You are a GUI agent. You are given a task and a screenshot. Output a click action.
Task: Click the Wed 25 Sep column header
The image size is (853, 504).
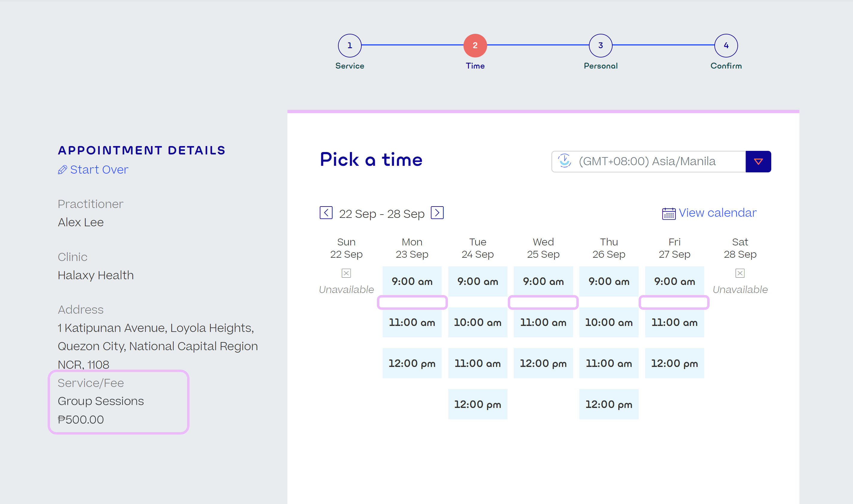coord(543,248)
